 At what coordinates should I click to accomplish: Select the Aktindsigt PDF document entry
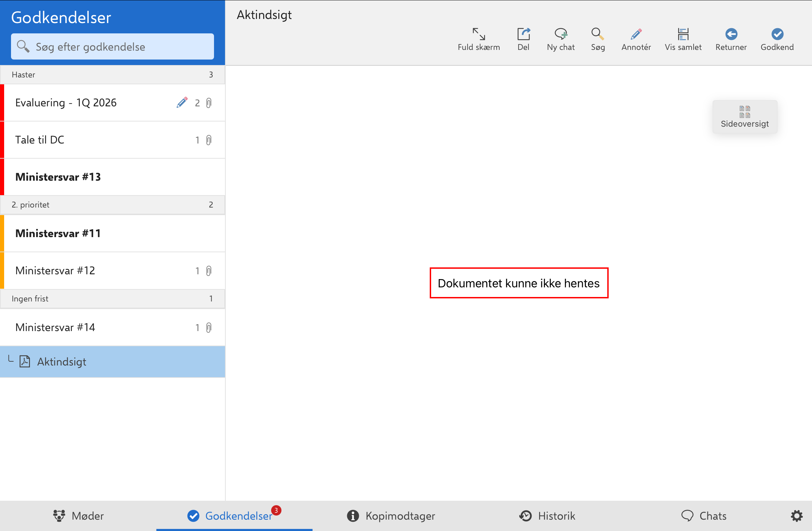[61, 362]
